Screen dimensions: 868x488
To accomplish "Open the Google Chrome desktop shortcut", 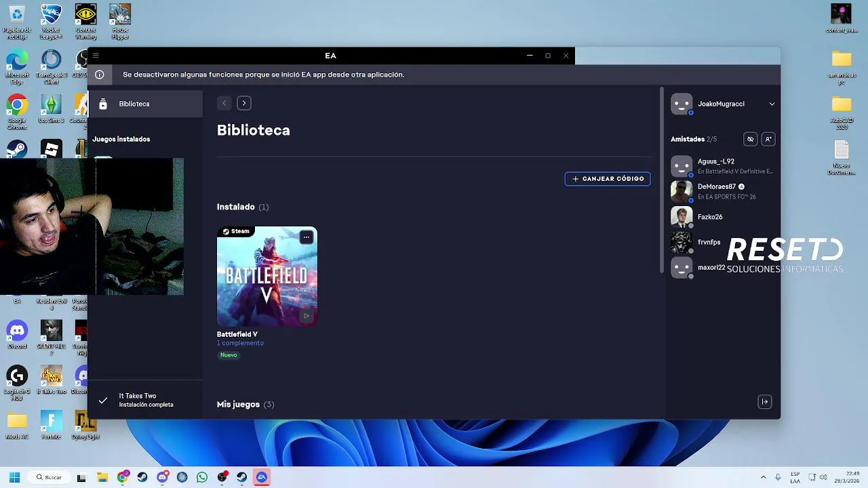I will pyautogui.click(x=17, y=113).
